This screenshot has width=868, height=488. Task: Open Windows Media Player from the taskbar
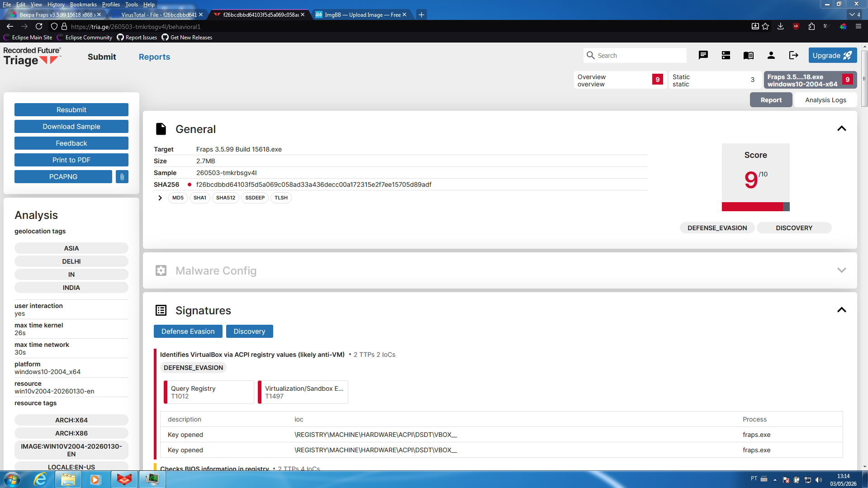pos(95,479)
